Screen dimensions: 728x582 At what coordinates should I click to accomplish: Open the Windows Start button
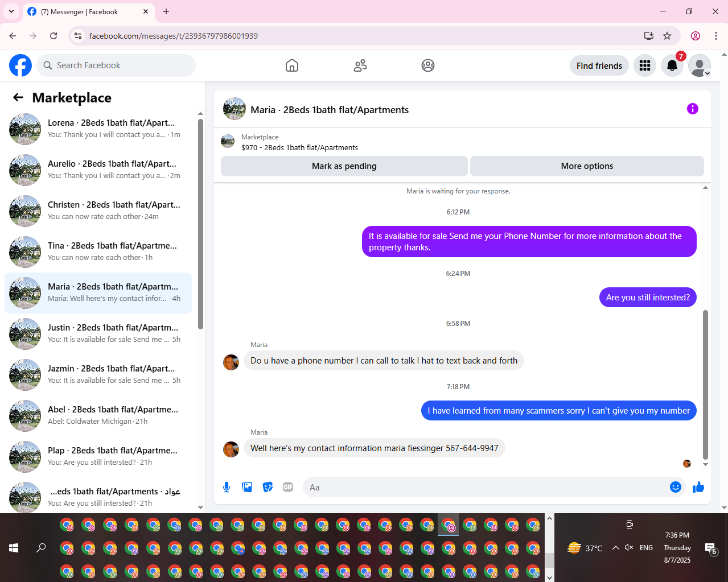click(x=14, y=548)
